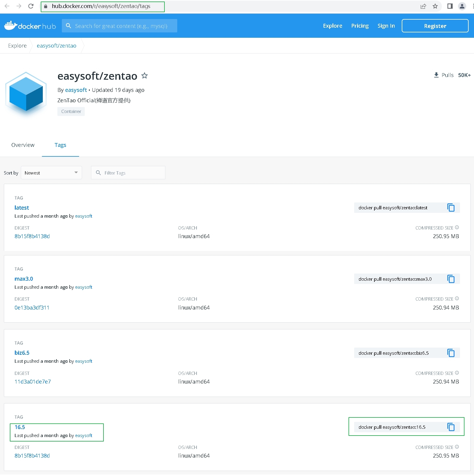This screenshot has width=474, height=476.
Task: Click the Explore breadcrumb
Action: [x=17, y=45]
